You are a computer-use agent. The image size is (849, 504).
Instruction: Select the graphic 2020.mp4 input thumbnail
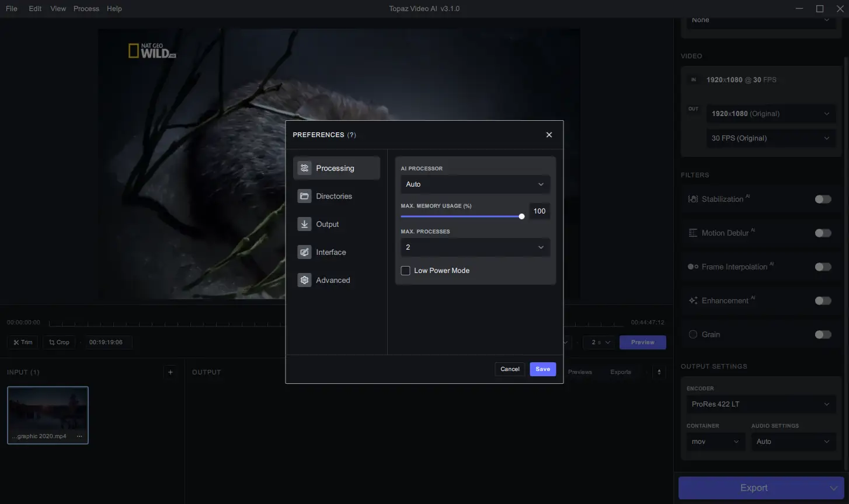coord(48,415)
